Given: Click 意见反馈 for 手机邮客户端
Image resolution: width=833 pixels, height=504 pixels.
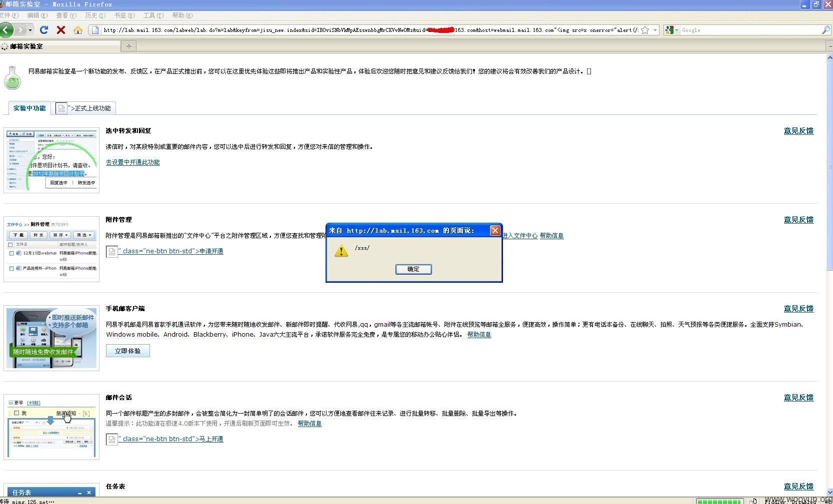Looking at the screenshot, I should coord(798,309).
